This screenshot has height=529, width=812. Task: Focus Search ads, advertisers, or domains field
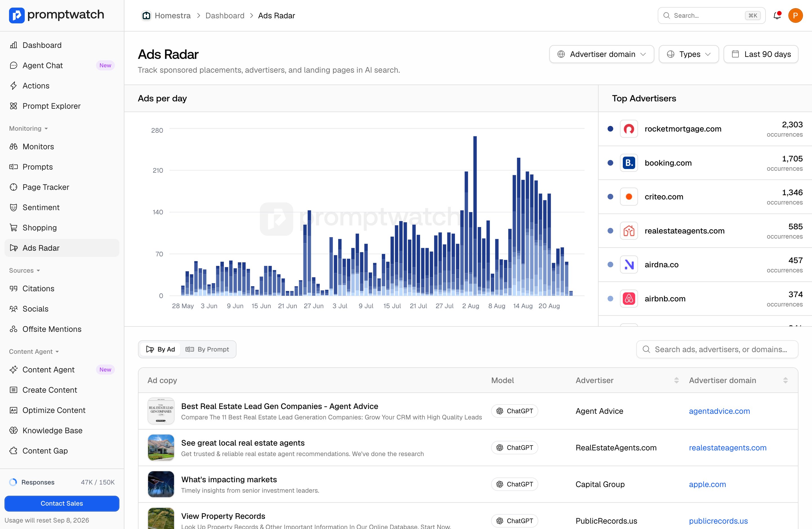717,349
